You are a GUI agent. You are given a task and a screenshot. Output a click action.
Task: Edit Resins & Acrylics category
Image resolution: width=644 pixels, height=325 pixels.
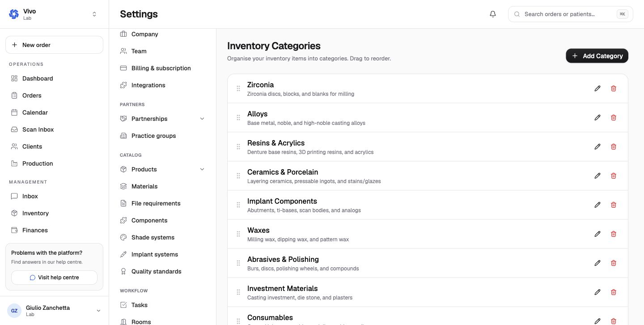[x=597, y=147]
